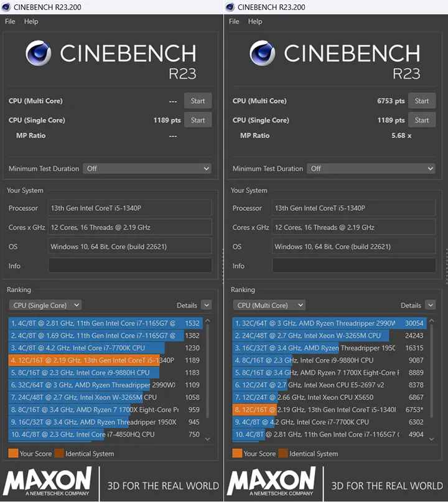Image resolution: width=448 pixels, height=502 pixels.
Task: Click the Cinebench icon in the right window title bar
Action: 230,7
